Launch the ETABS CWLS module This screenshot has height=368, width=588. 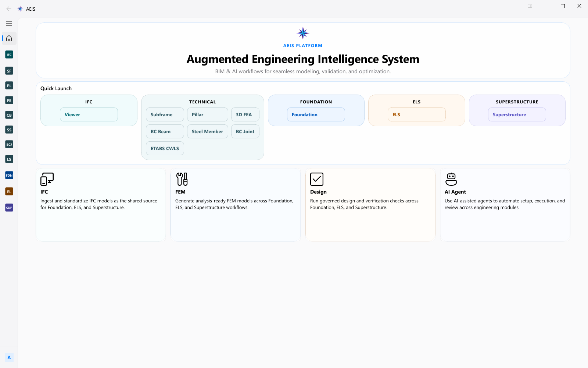tap(165, 148)
